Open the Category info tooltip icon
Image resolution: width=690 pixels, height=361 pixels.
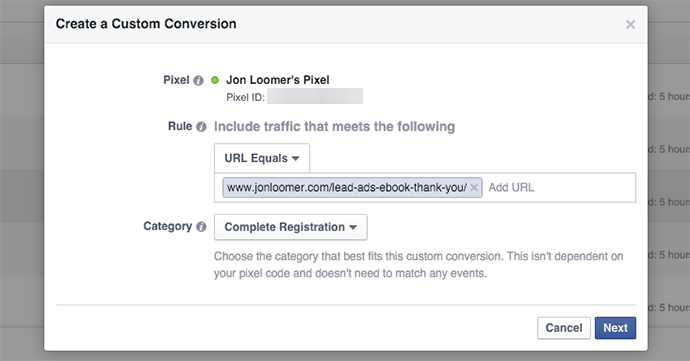pyautogui.click(x=201, y=227)
